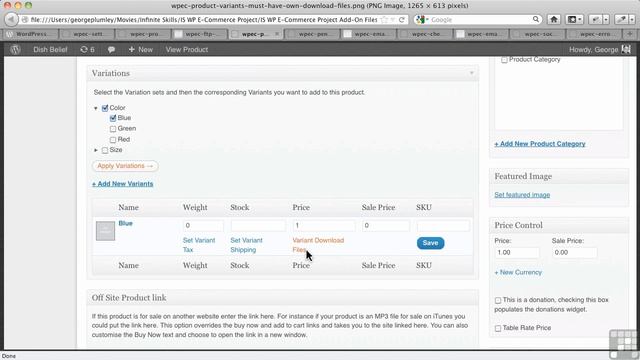Check the Green variant checkbox
Image resolution: width=640 pixels, height=360 pixels.
tap(113, 129)
